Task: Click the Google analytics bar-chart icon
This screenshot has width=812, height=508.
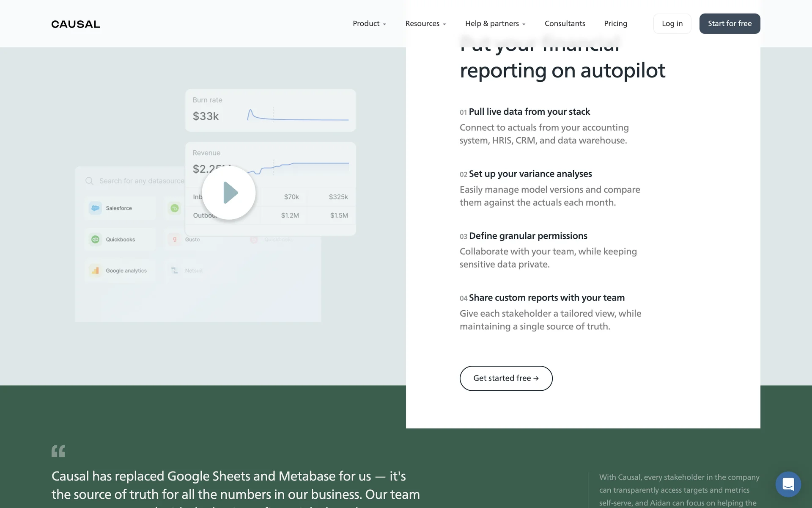Action: (x=95, y=271)
